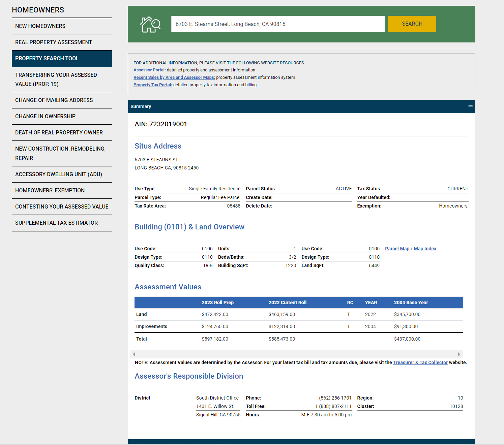Viewport: 504px width, 445px height.
Task: Click the 2022 Current Roll column header
Action: [287, 303]
